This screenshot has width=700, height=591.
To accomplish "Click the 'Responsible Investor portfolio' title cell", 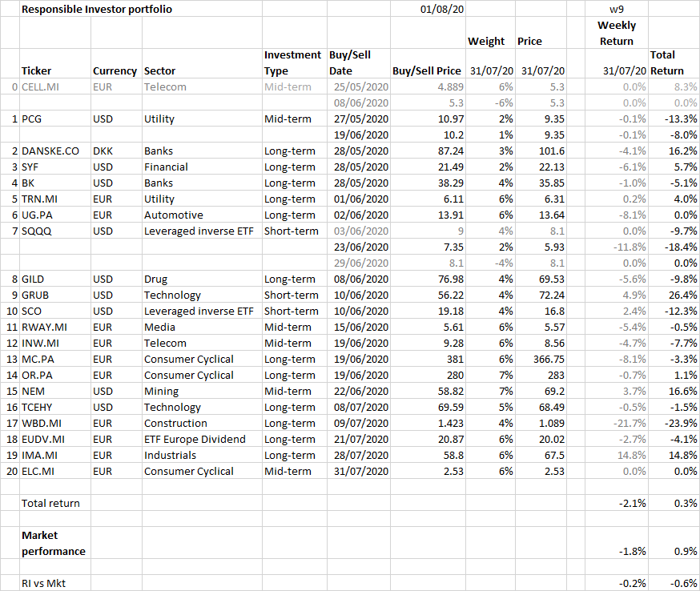I will click(96, 10).
